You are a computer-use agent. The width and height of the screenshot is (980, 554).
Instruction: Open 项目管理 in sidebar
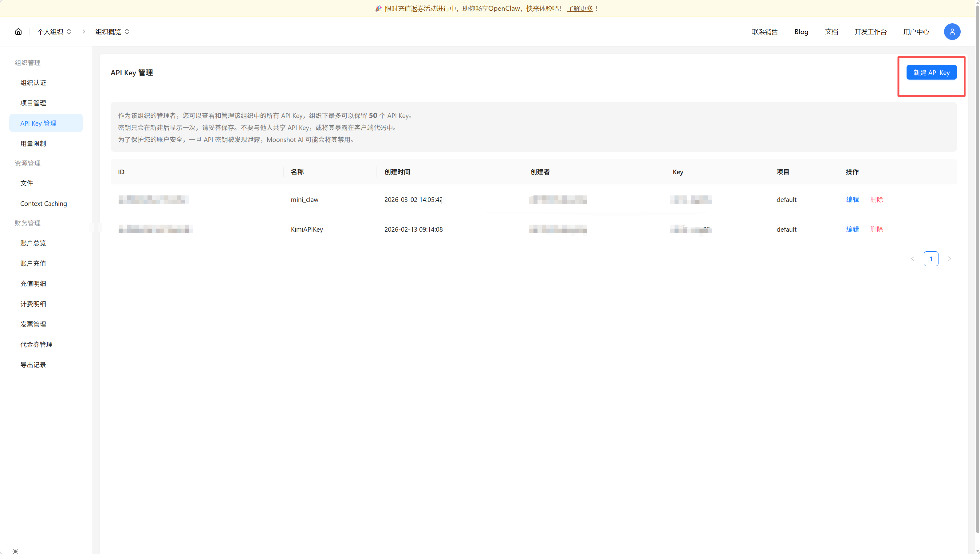(x=33, y=103)
